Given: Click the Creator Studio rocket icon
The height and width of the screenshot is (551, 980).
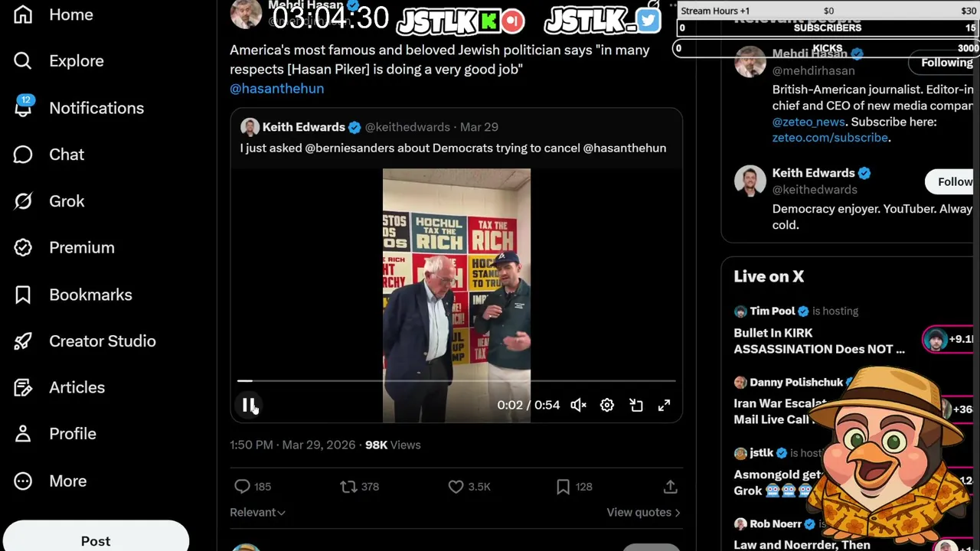Looking at the screenshot, I should coord(23,341).
